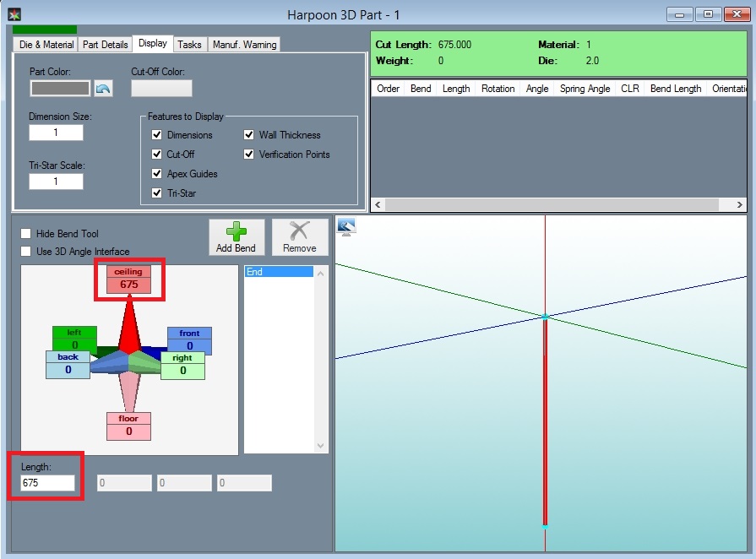Click the bend table horizontal scrollbar thumb
The image size is (756, 559).
pos(552,205)
